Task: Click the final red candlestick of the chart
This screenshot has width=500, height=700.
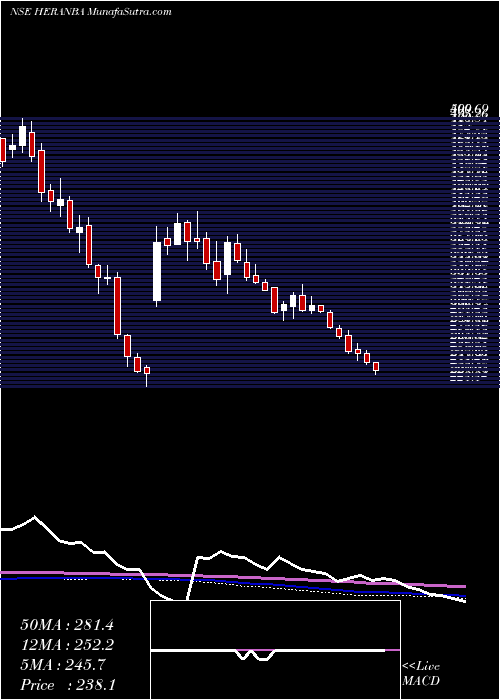Action: point(376,367)
